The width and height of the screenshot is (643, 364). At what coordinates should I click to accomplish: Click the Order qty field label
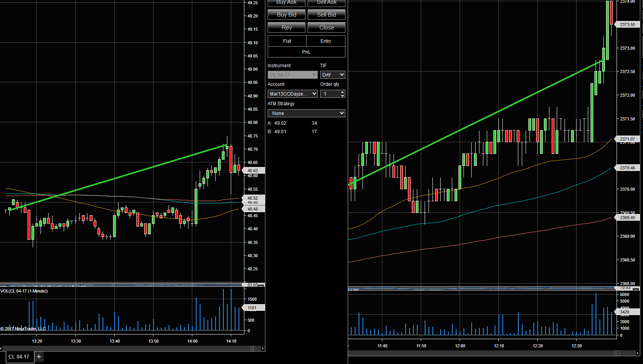(x=329, y=84)
